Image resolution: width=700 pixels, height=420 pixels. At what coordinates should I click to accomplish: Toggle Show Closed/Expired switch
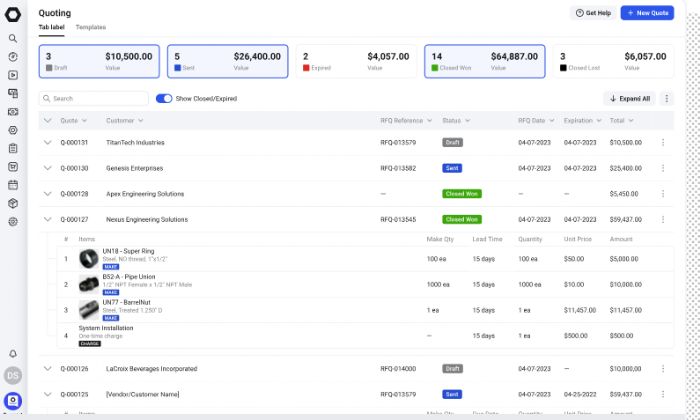click(164, 99)
